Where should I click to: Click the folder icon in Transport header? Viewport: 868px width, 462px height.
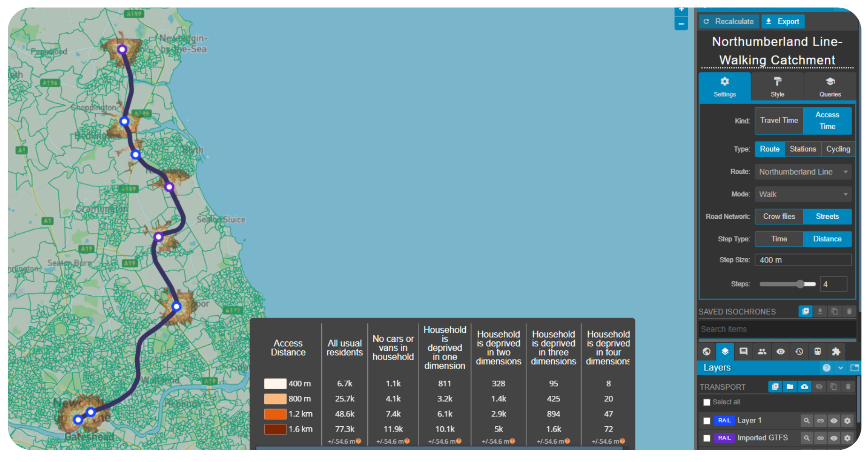coord(790,386)
